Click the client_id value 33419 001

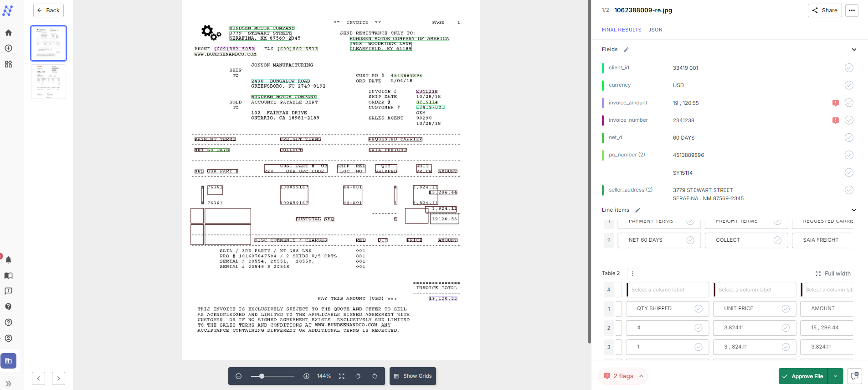click(685, 68)
